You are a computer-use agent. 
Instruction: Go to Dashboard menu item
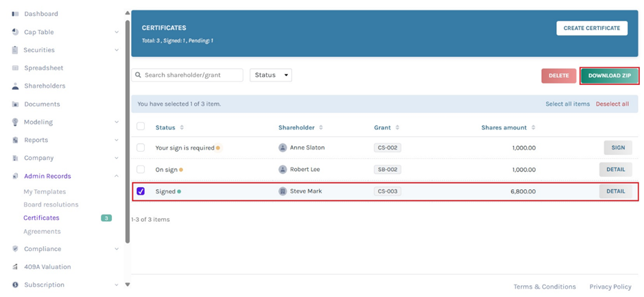click(41, 14)
